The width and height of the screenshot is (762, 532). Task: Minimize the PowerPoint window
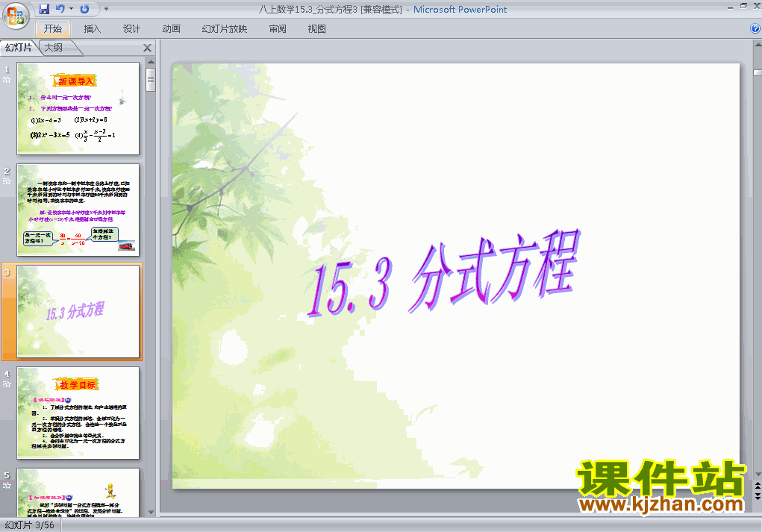pyautogui.click(x=731, y=7)
